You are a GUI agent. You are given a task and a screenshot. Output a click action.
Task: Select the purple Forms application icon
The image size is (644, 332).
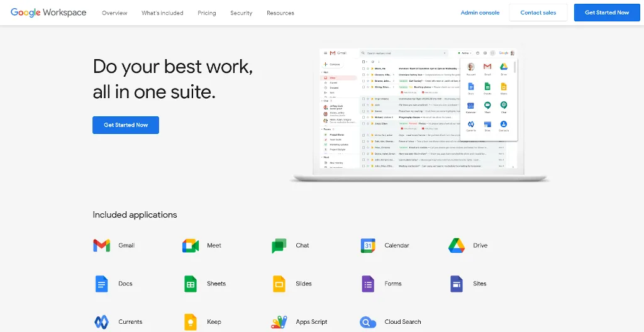point(368,284)
